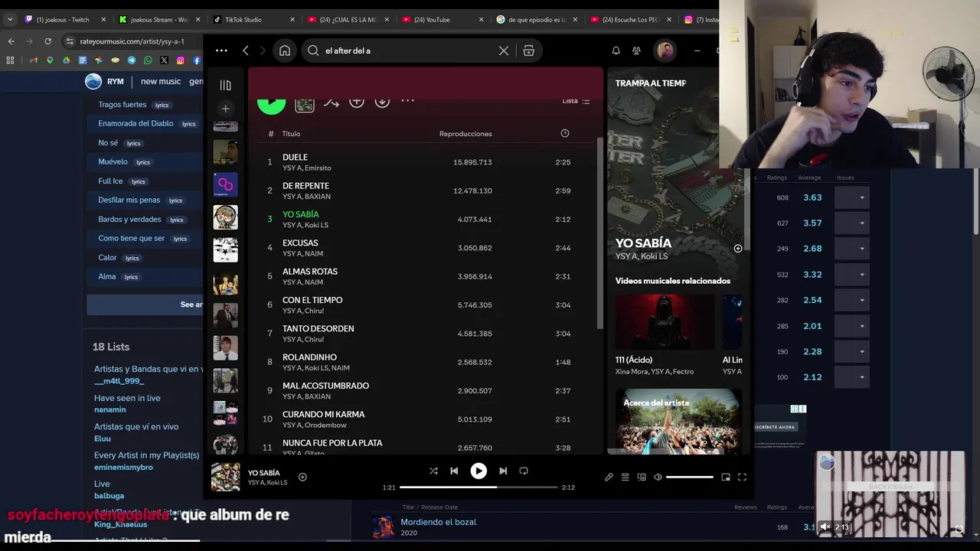980x551 pixels.
Task: Open Instagram bookmark in Chrome bookmarks bar
Action: coord(181,60)
